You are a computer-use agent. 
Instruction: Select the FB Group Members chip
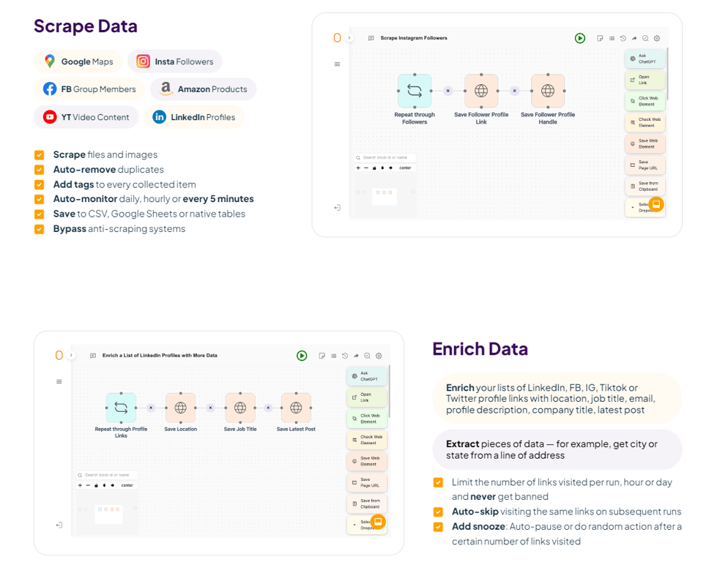coord(89,89)
